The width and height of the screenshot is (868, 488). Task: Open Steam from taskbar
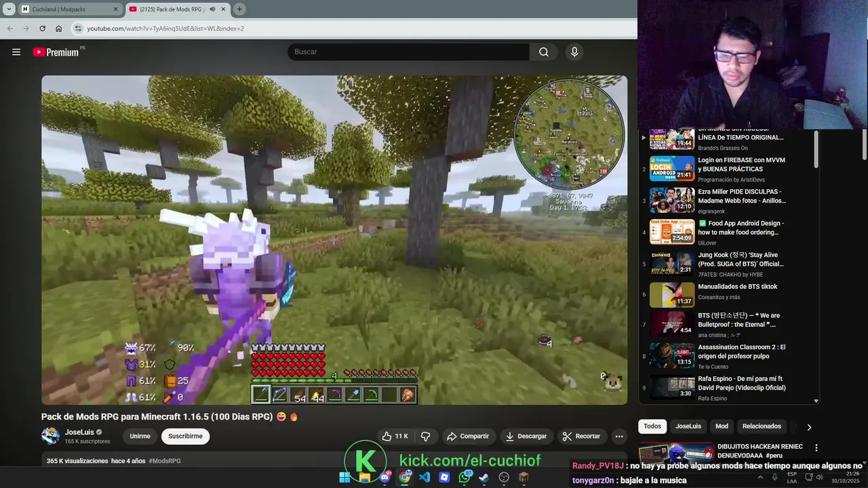484,477
